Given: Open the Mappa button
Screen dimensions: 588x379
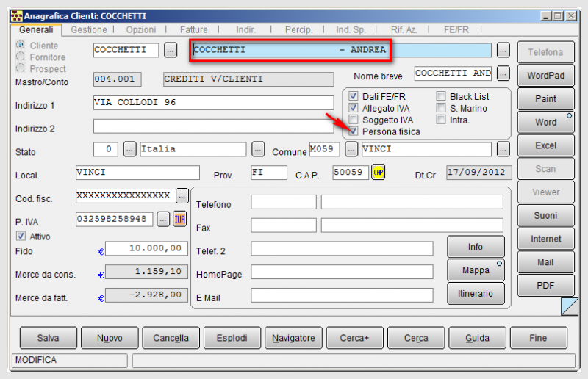Looking at the screenshot, I should pos(476,270).
